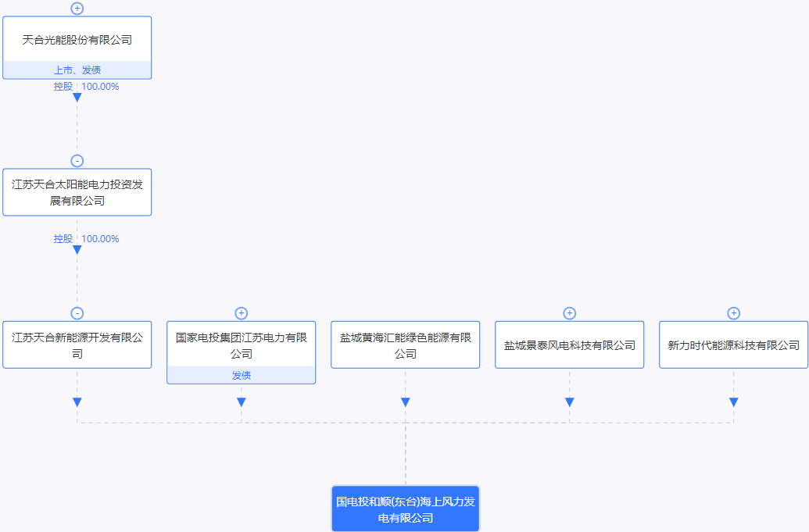Click arrow below 国家电投集团江苏电力 card
The image size is (809, 532).
click(x=241, y=402)
